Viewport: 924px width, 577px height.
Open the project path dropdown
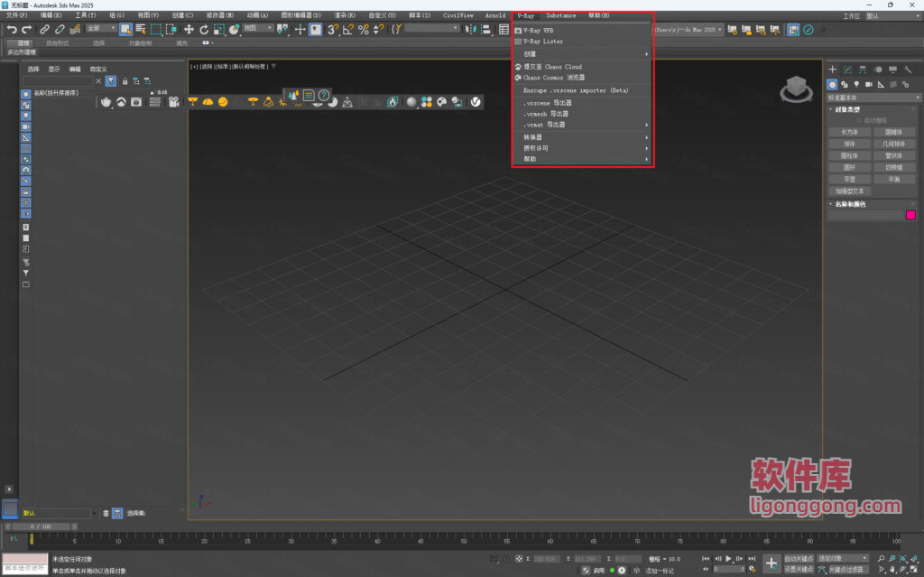[688, 30]
